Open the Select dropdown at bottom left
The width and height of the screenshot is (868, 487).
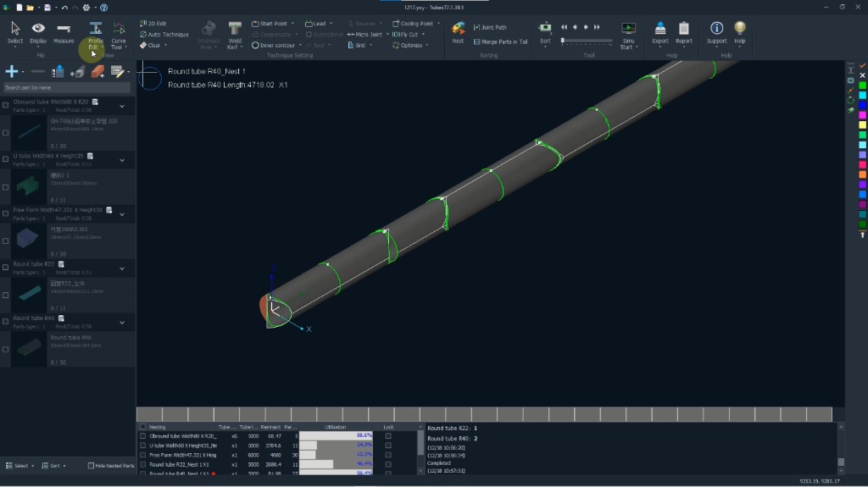point(20,466)
